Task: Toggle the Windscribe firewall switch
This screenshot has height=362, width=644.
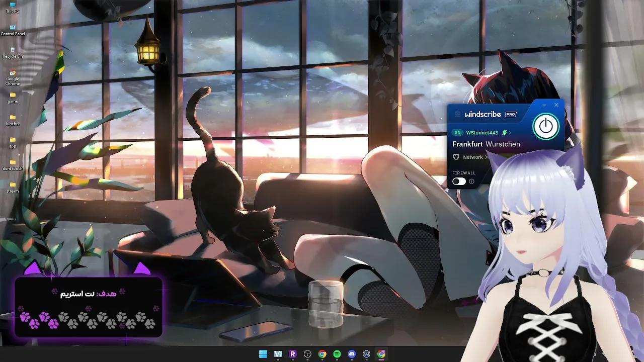Action: tap(459, 182)
